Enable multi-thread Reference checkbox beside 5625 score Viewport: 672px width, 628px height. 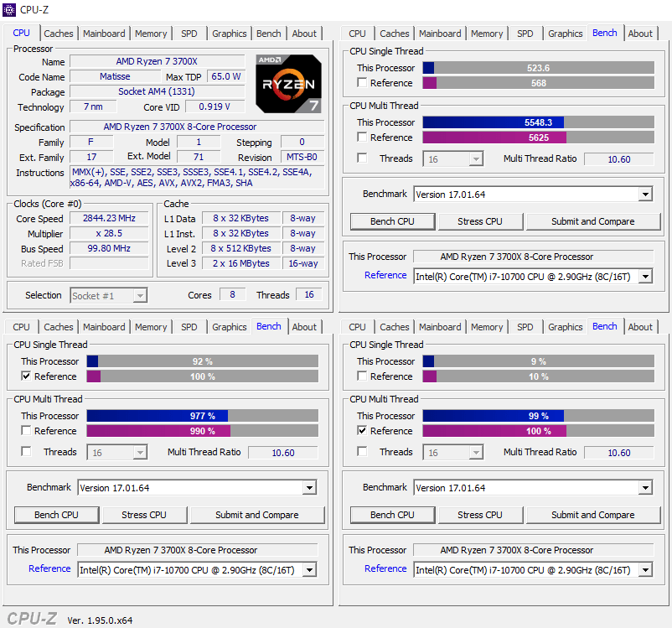(x=362, y=137)
